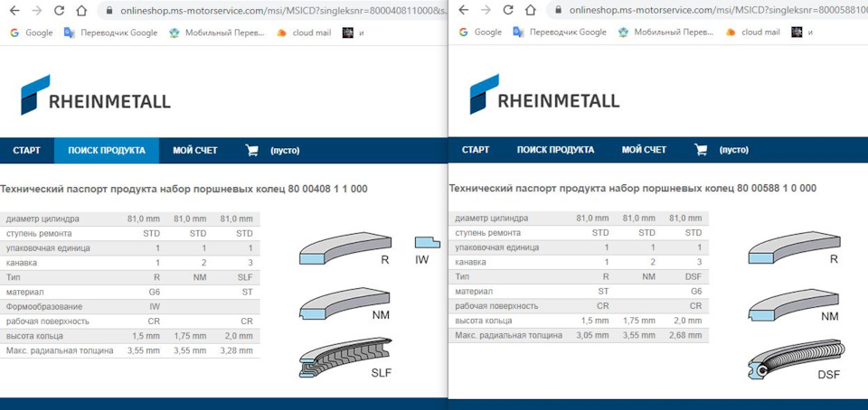Open СТАРТ menu in the left window
This screenshot has height=410, width=868.
[x=26, y=150]
